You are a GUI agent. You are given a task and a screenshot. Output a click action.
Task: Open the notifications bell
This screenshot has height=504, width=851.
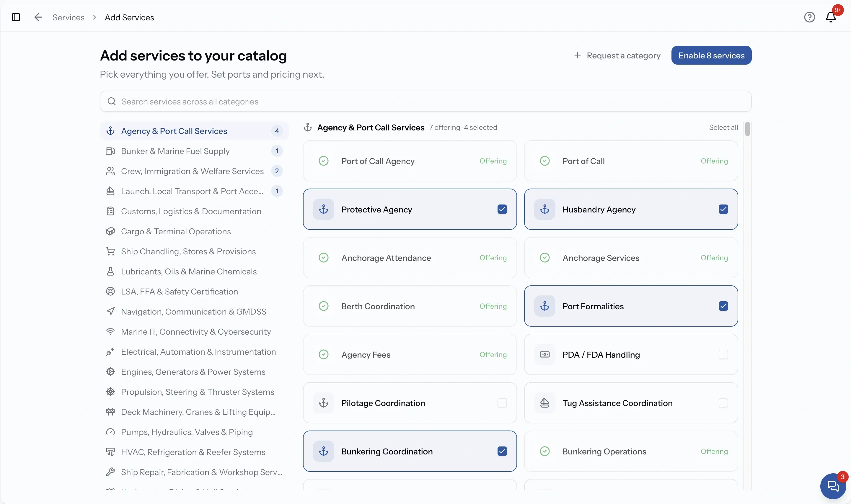tap(831, 17)
